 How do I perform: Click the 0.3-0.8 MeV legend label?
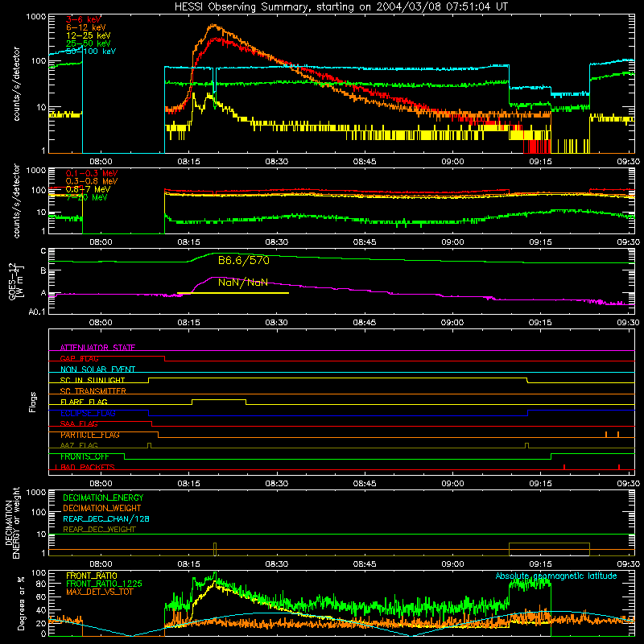point(92,181)
